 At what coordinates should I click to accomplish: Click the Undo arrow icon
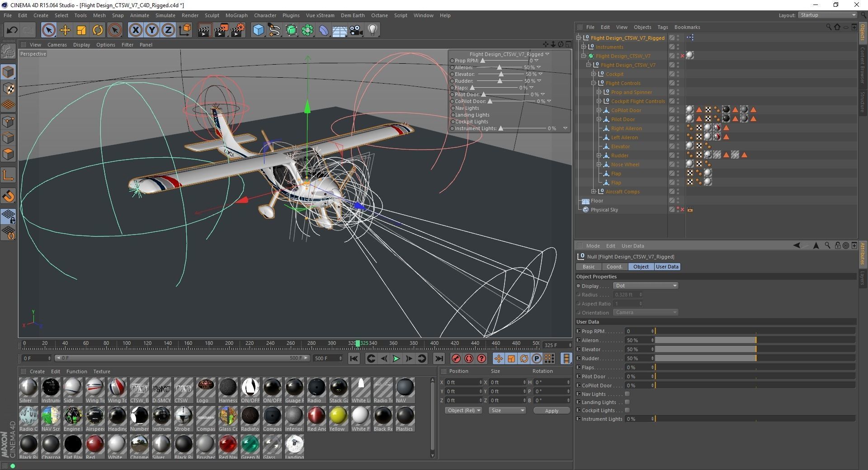tap(12, 30)
